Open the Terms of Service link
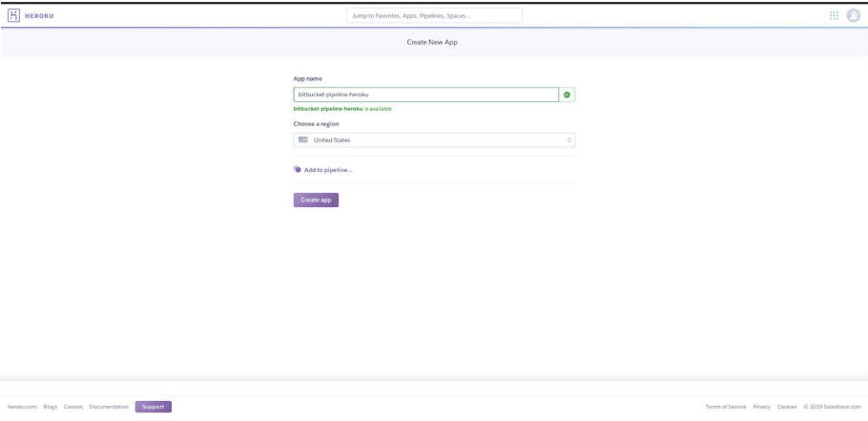 [726, 407]
